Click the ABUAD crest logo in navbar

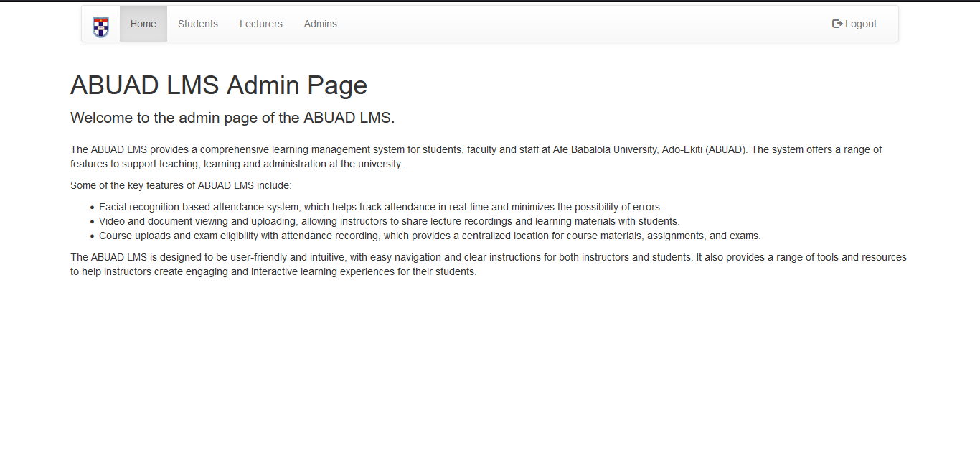(101, 26)
